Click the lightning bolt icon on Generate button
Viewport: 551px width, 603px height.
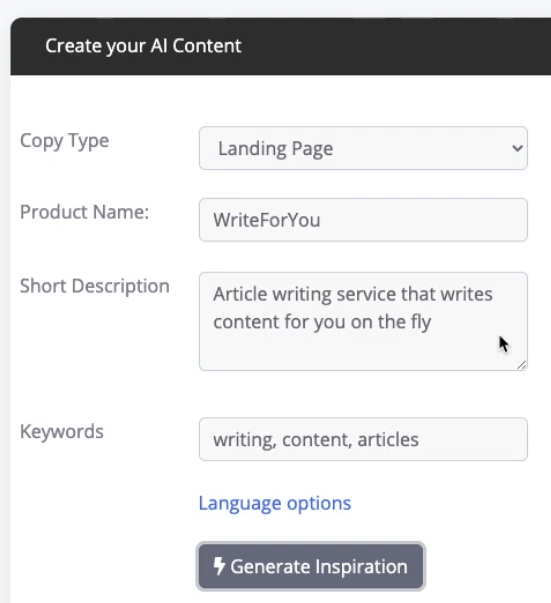click(219, 566)
